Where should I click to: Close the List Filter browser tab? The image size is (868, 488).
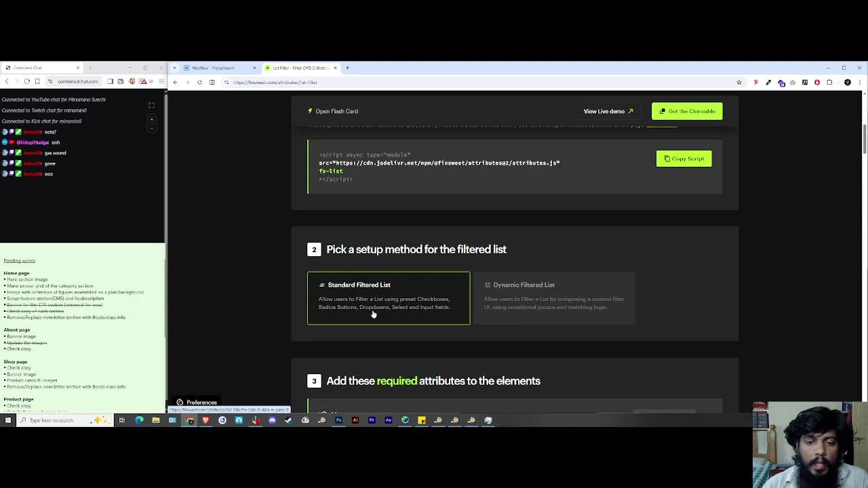(x=335, y=68)
